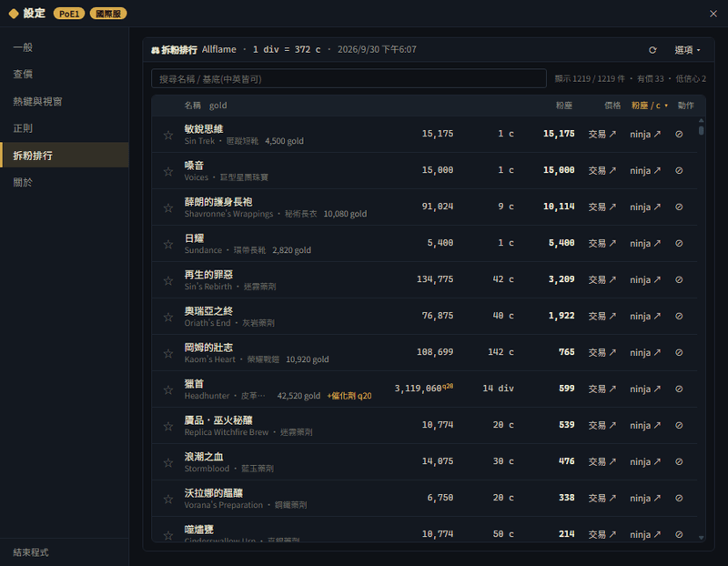Click the 結束程式 quit button
728x566 pixels.
pyautogui.click(x=31, y=552)
